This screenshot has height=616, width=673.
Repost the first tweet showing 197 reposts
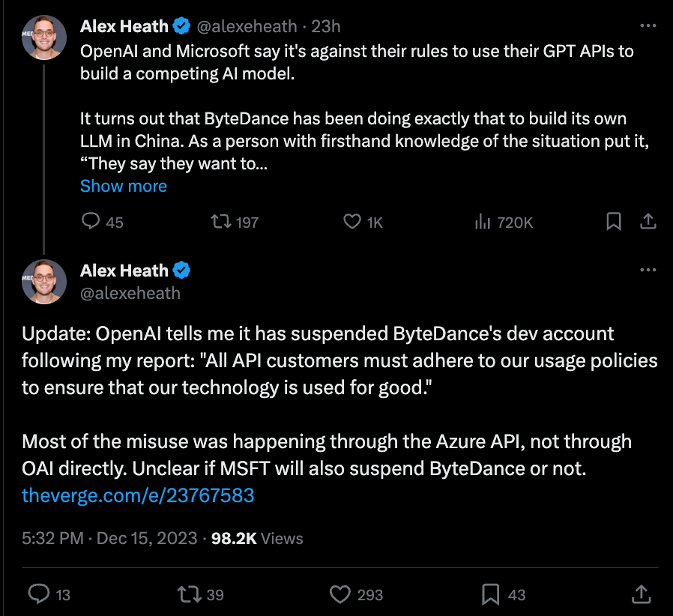[221, 222]
